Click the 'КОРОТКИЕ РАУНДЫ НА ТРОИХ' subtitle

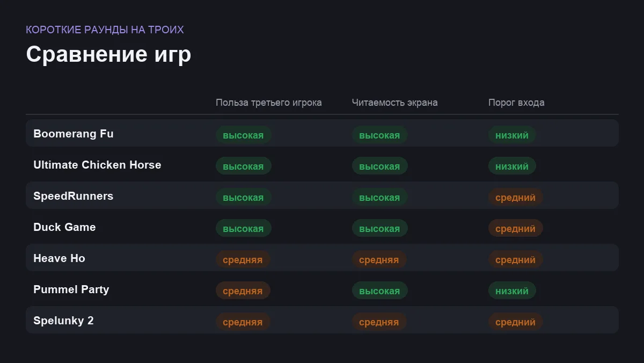click(x=105, y=30)
